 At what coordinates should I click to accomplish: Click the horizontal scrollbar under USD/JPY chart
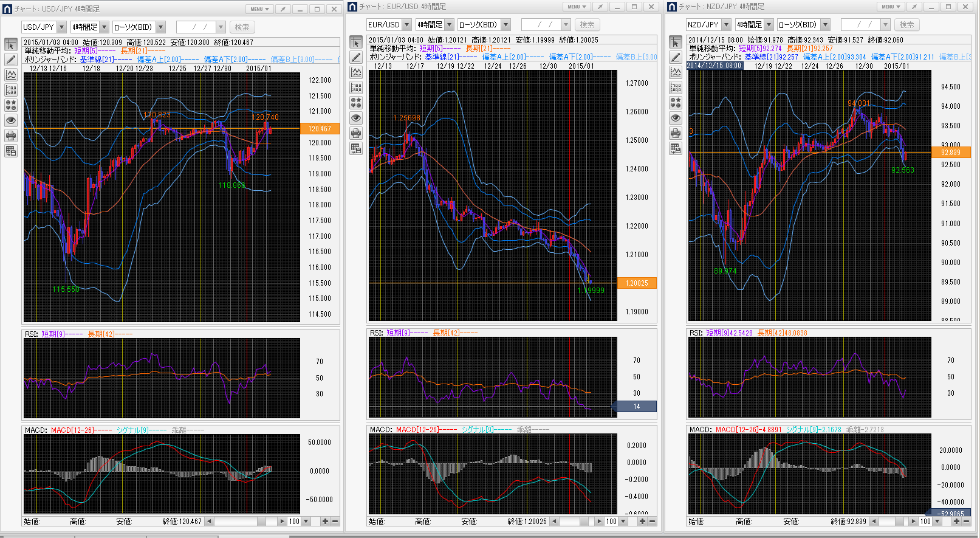coord(243,522)
